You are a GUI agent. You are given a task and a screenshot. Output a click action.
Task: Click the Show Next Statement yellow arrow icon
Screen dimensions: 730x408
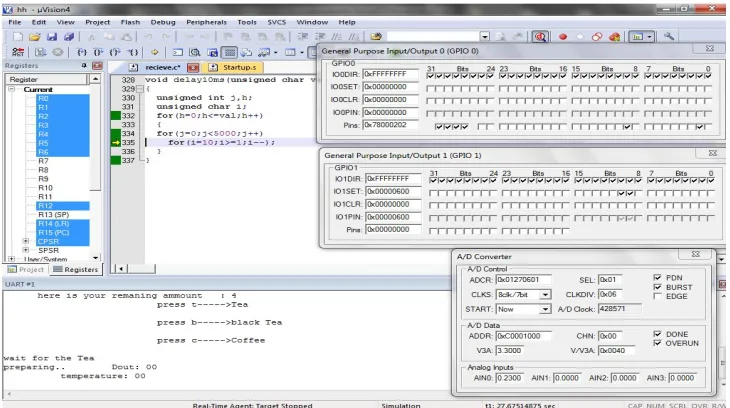(155, 52)
